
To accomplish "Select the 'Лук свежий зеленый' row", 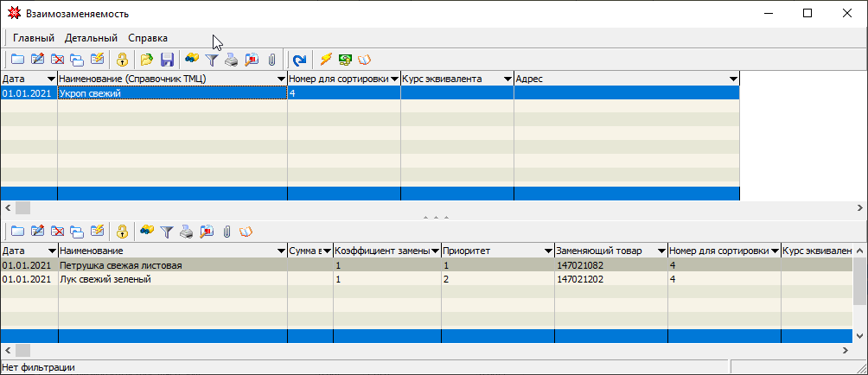I will pos(171,280).
